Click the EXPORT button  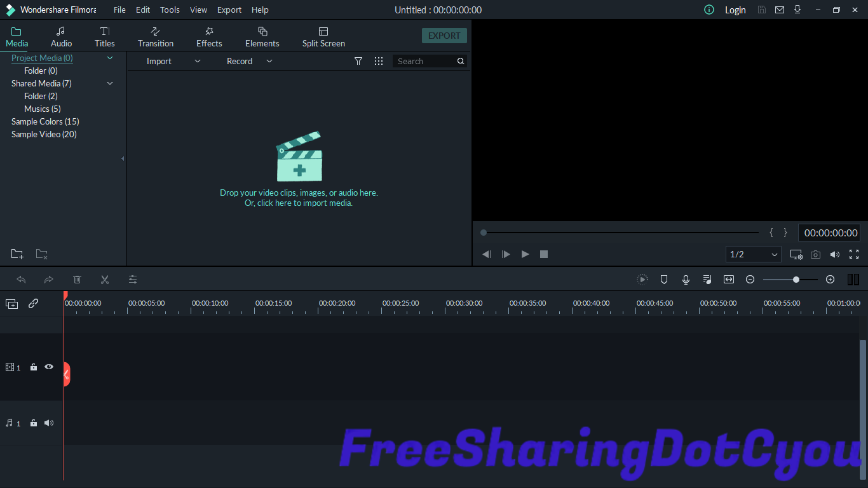click(444, 36)
